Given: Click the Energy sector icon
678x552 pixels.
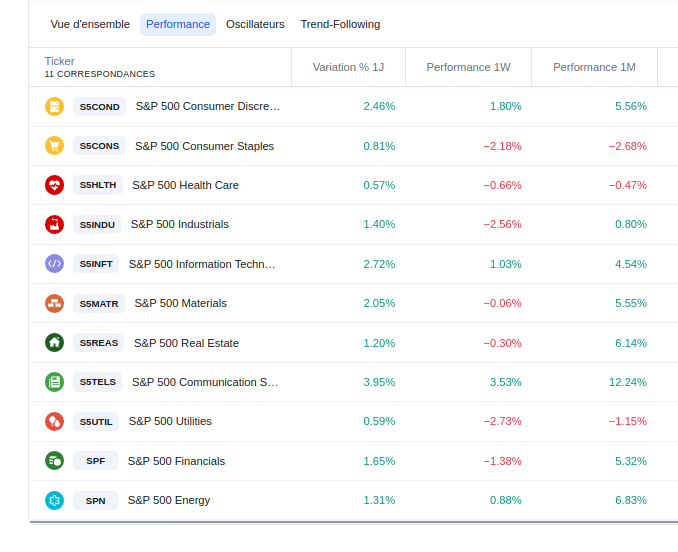Looking at the screenshot, I should tap(54, 500).
